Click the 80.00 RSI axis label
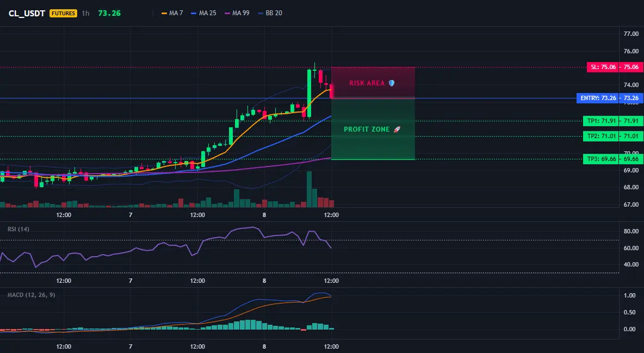The width and height of the screenshot is (644, 353). coord(631,231)
